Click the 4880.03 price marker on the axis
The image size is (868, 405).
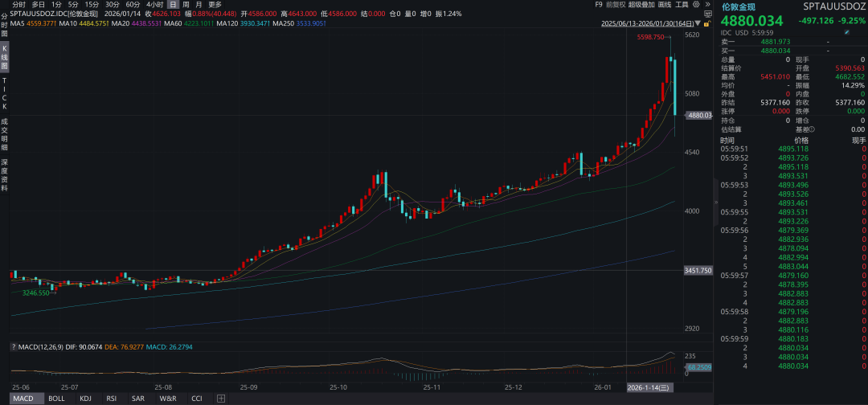tap(698, 116)
